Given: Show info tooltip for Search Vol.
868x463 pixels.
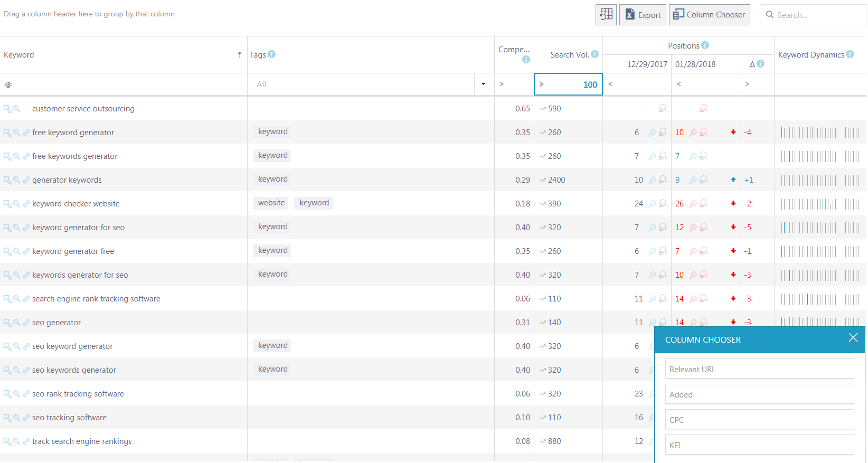Looking at the screenshot, I should pos(595,54).
